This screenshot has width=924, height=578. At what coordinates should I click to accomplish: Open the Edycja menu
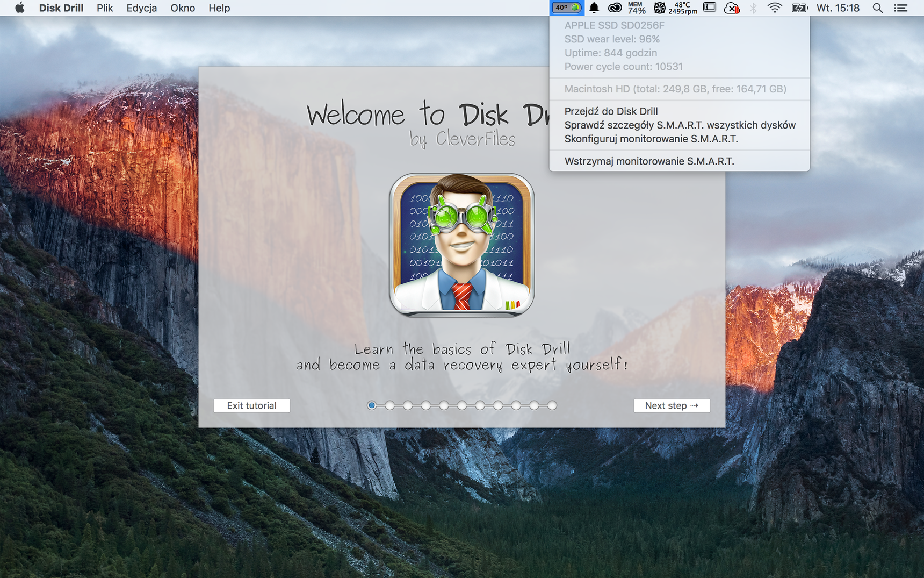coord(141,8)
